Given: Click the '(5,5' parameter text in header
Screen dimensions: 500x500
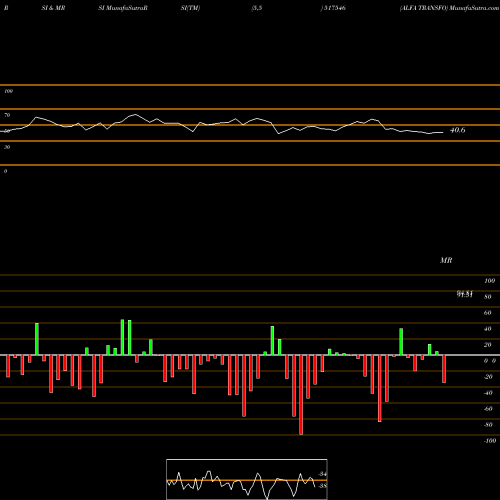Looking at the screenshot, I should pos(257,8).
